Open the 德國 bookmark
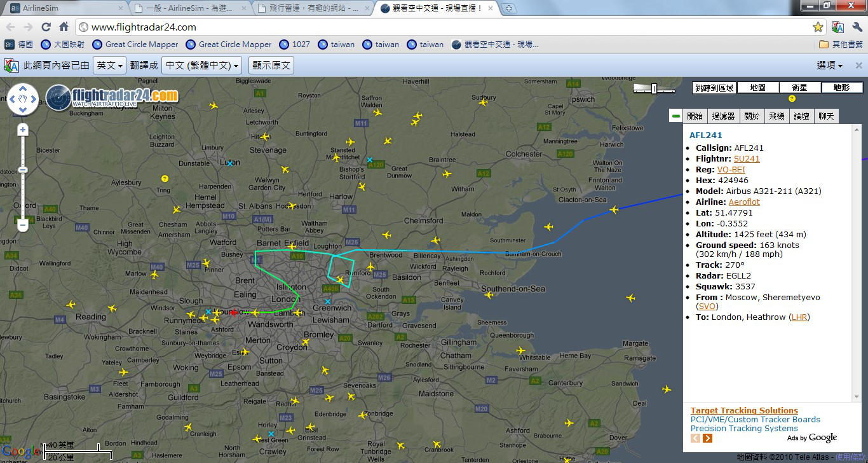 pos(19,45)
